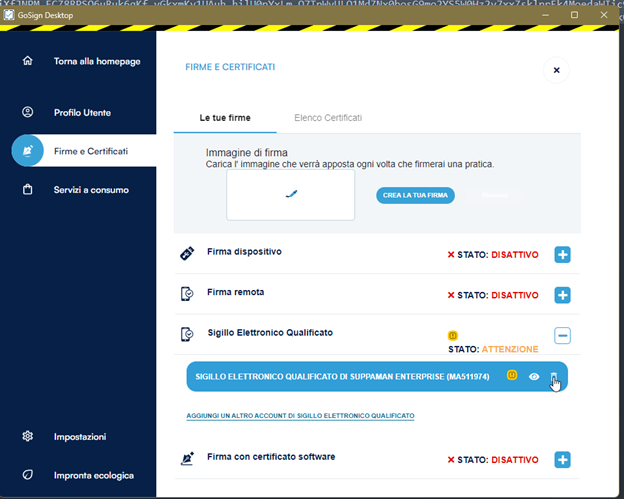Switch to the Elenco Certificati tab

[x=328, y=118]
